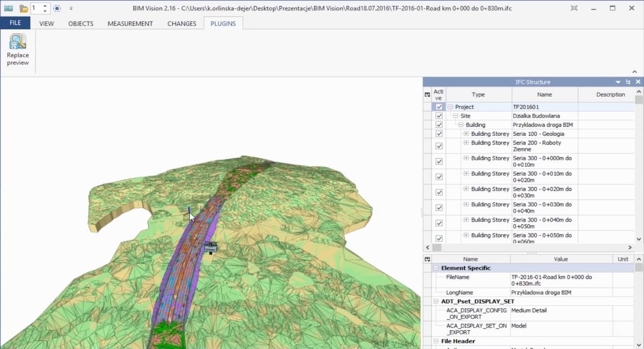
Task: Expand storey Seria 300 - 0+000m do 0+010m
Action: coord(466,158)
